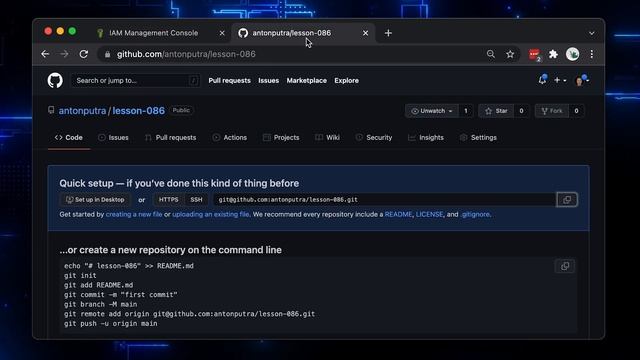Open Marketplace in the top navigation
Screen dimensions: 640x360
[307, 80]
